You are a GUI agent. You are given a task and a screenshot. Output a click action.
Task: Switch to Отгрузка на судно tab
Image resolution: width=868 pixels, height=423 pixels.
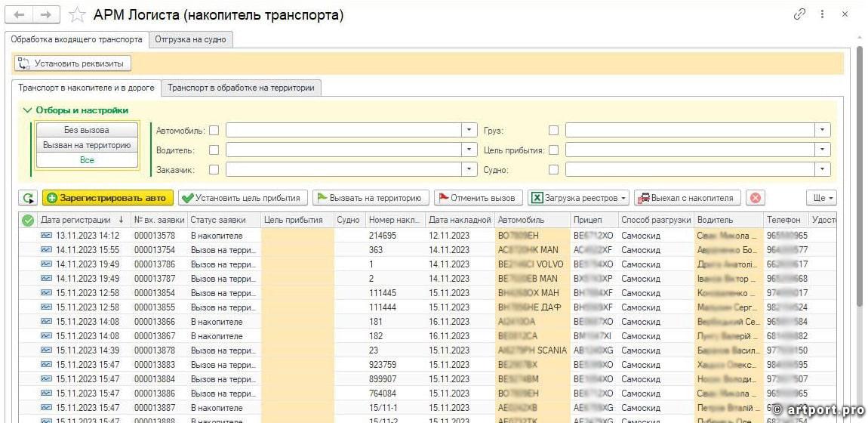(190, 39)
